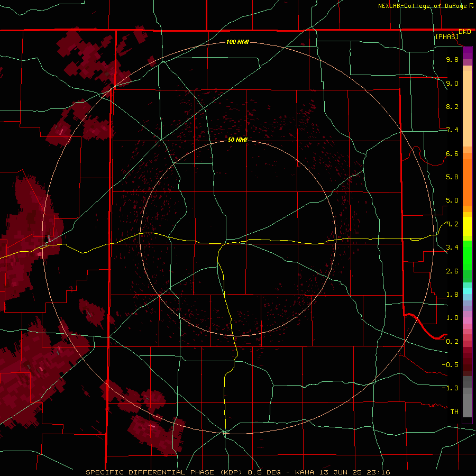The width and height of the screenshot is (476, 476).
Task: Click the [PHAS] units label
Action: [447, 37]
